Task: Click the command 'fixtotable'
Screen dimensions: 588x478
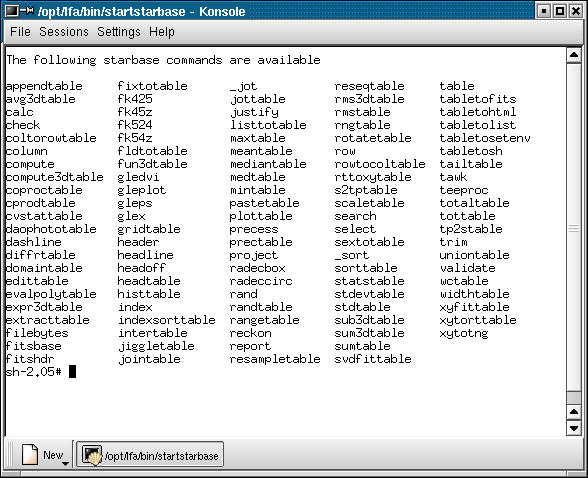Action: (152, 86)
